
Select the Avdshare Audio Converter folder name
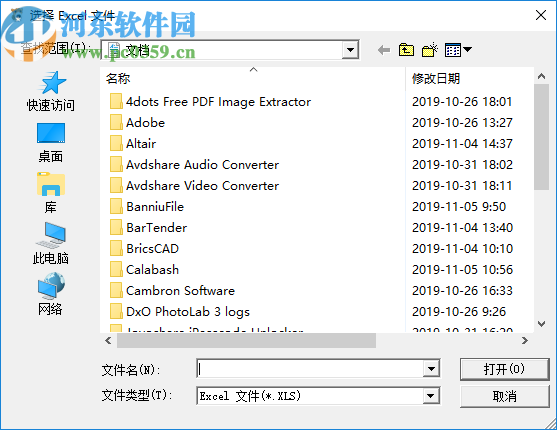tap(202, 165)
